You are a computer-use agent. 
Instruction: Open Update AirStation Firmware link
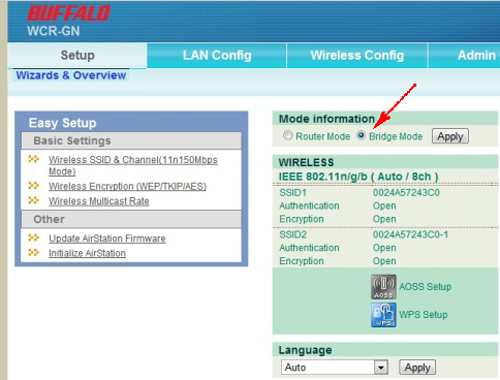[107, 238]
